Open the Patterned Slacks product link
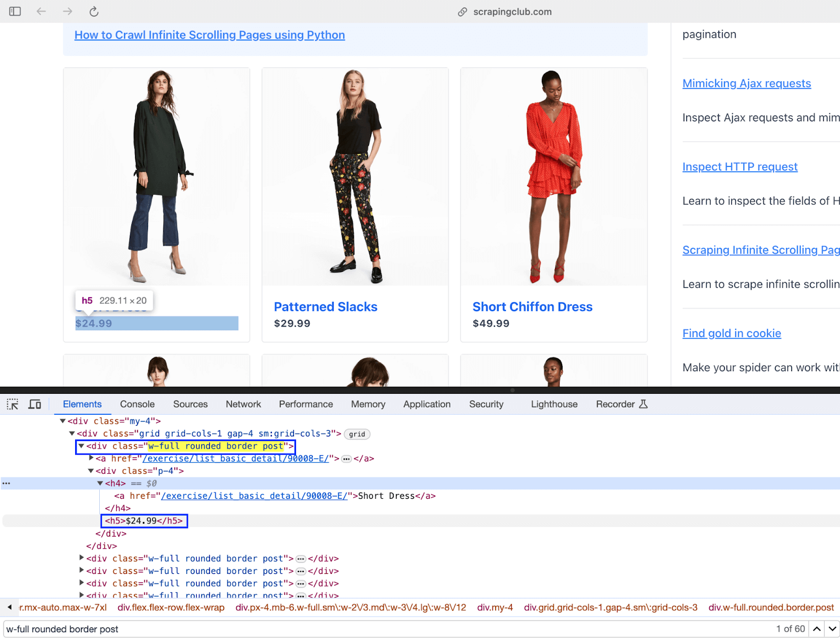 (x=325, y=307)
